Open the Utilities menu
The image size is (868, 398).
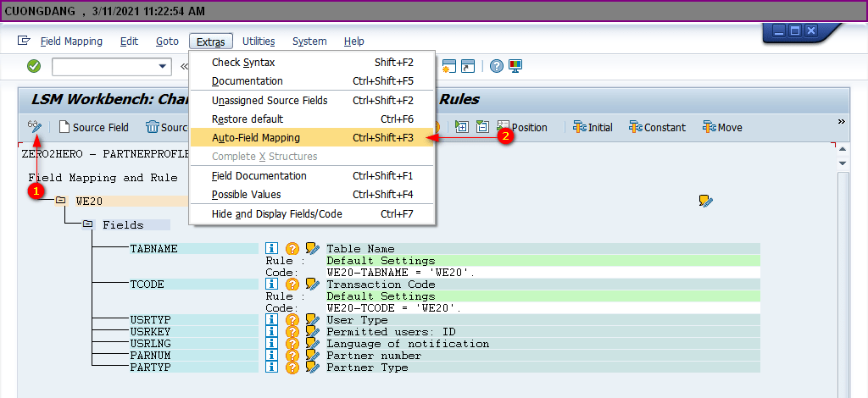point(258,41)
